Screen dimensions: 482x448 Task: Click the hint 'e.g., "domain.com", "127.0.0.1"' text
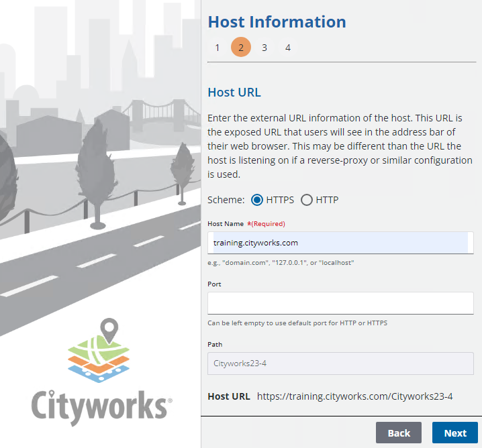click(281, 263)
